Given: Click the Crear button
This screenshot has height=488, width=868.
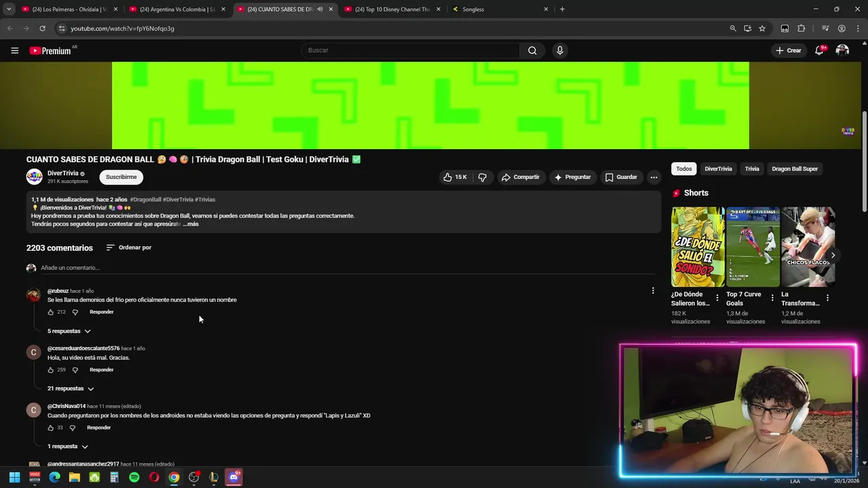Looking at the screenshot, I should tap(789, 50).
